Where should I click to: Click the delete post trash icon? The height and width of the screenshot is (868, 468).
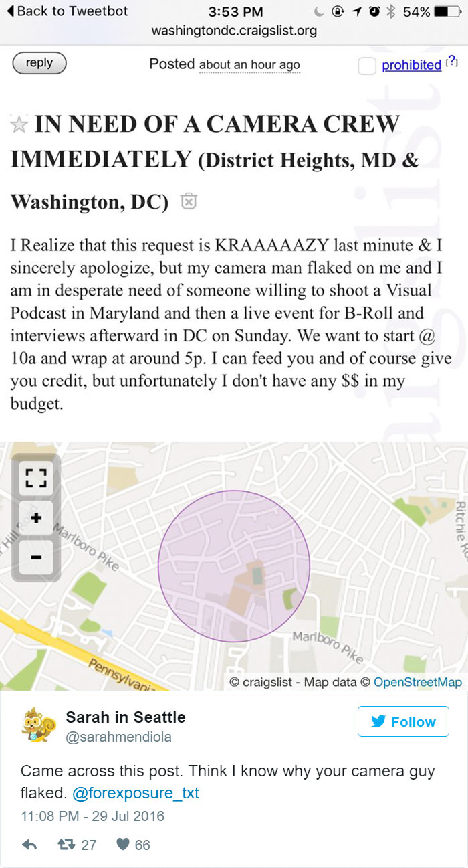[x=189, y=202]
